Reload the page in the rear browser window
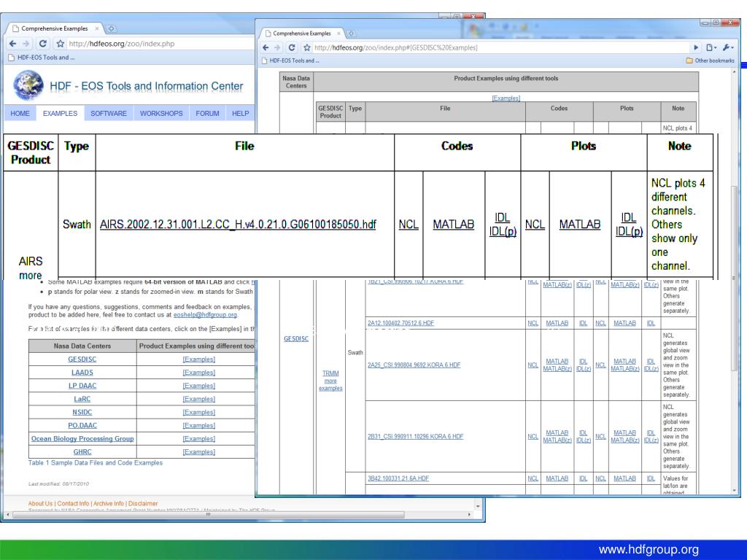Viewport: 747px width, 560px height. [43, 43]
